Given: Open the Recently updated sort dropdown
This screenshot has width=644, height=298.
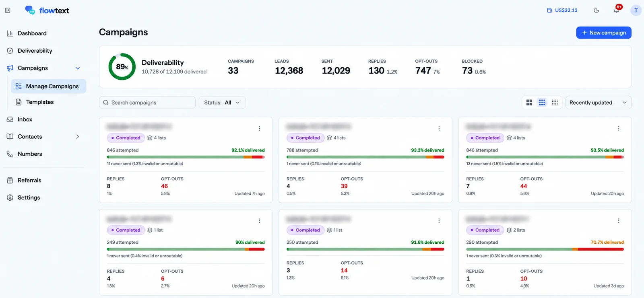Looking at the screenshot, I should (599, 103).
